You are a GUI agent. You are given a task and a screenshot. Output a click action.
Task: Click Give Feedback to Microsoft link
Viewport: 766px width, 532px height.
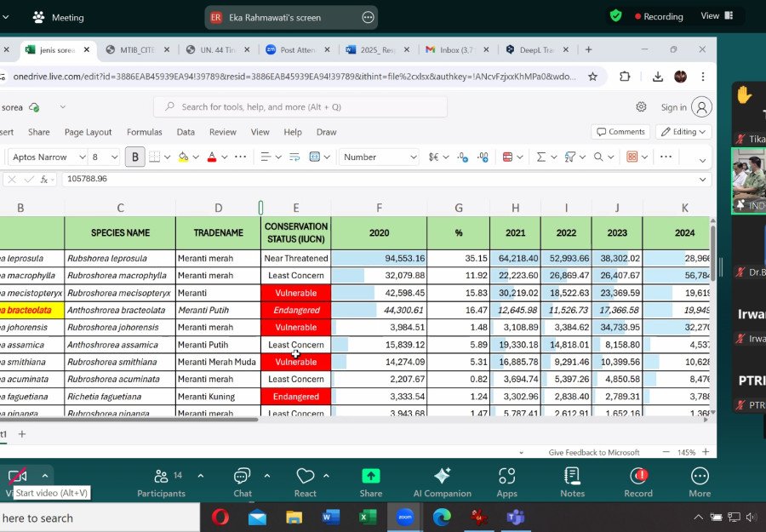[x=594, y=453]
